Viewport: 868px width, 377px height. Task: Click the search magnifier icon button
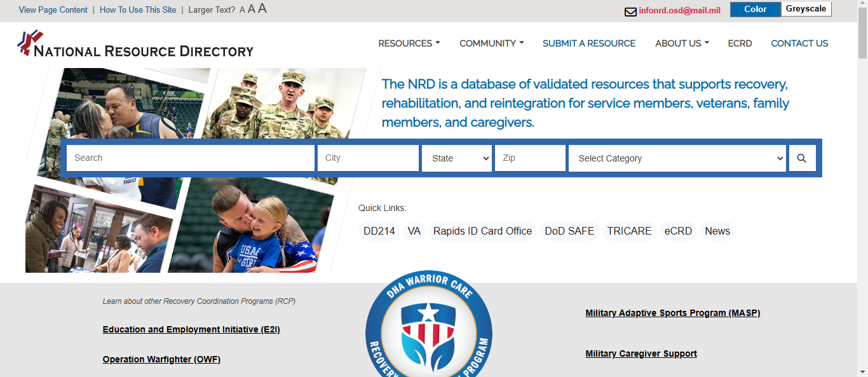coord(802,158)
